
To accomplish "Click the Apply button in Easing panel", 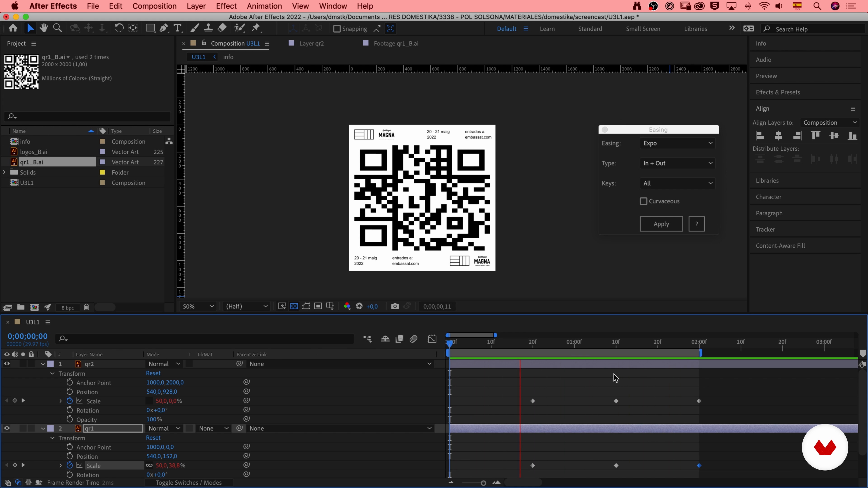I will coord(661,224).
